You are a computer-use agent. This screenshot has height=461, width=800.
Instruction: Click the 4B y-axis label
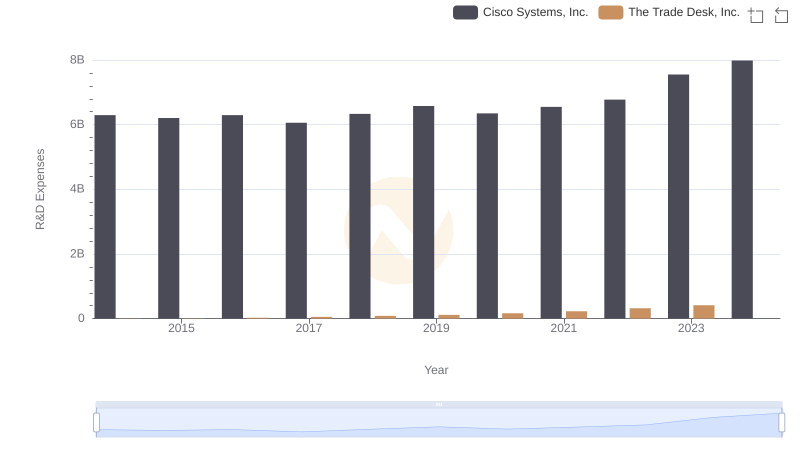pos(77,189)
